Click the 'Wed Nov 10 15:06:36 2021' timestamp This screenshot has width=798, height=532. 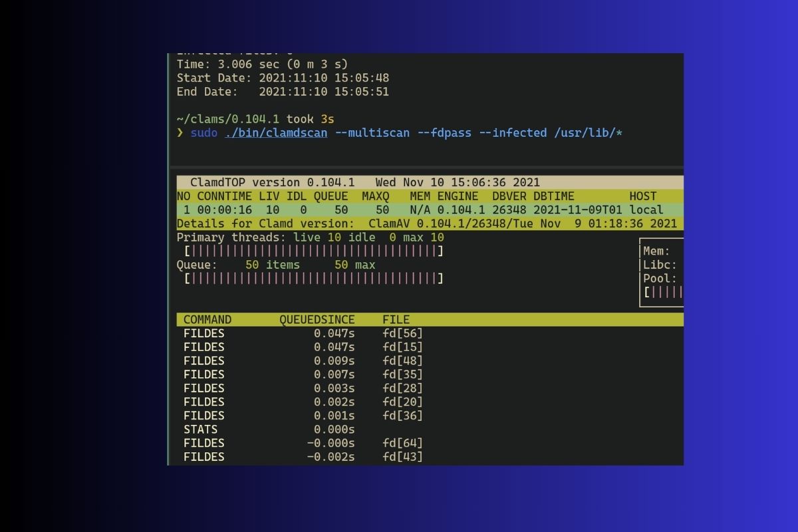pyautogui.click(x=458, y=182)
